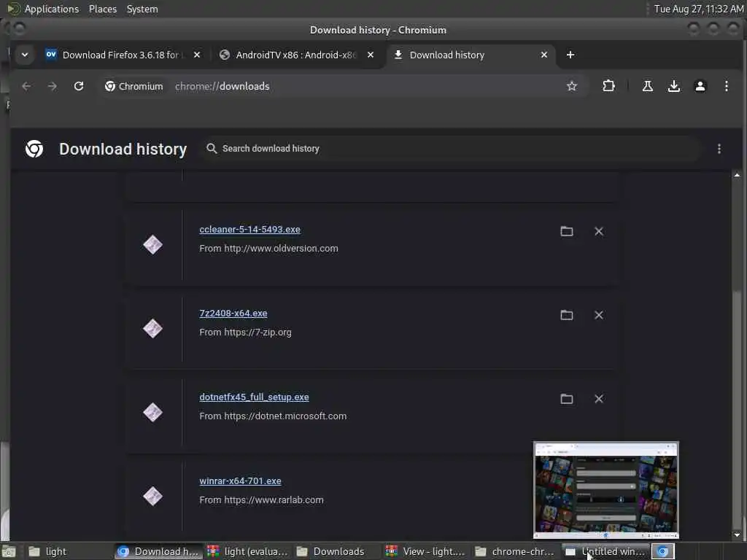Open 7z2408-x64.exe download link

coord(233,314)
